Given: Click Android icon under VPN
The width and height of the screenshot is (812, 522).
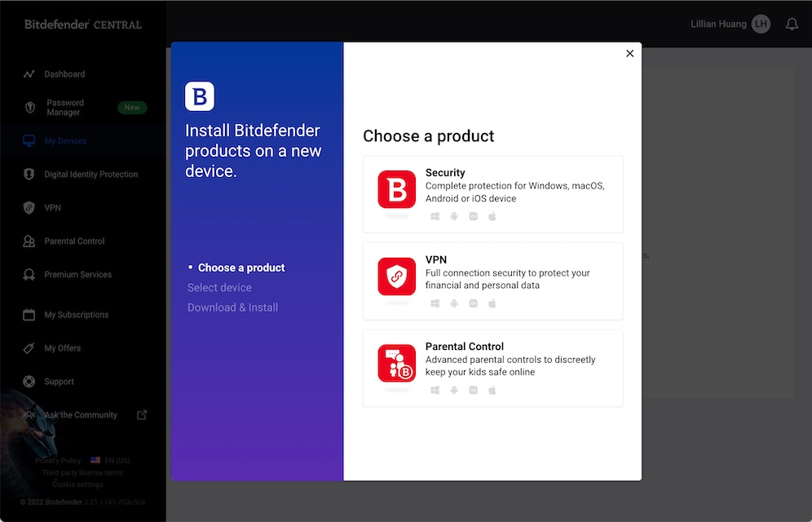Looking at the screenshot, I should 454,303.
